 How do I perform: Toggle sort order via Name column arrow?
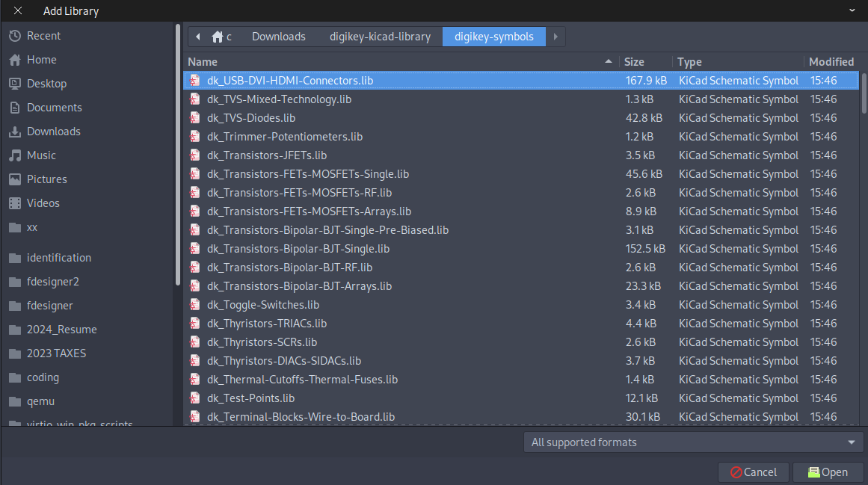tap(609, 61)
